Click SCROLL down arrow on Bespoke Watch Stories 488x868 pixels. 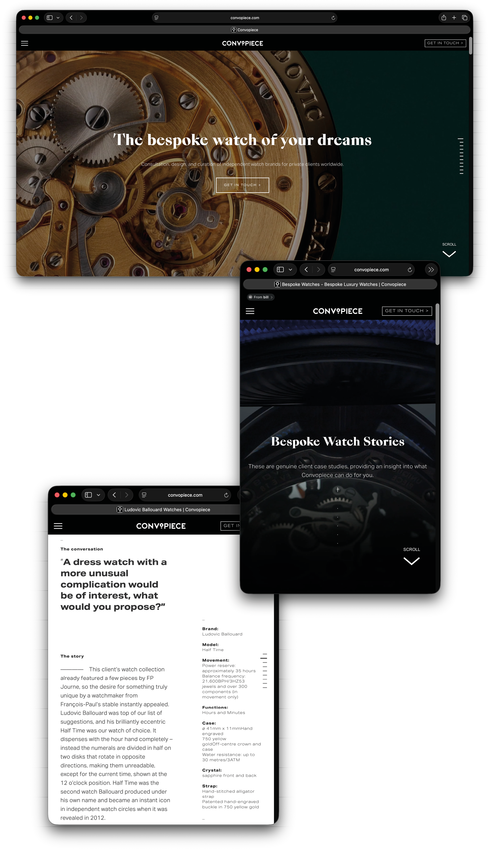tap(411, 561)
